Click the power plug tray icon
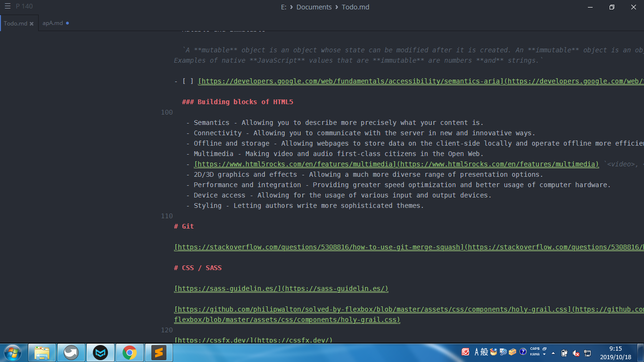The width and height of the screenshot is (644, 362). (564, 353)
